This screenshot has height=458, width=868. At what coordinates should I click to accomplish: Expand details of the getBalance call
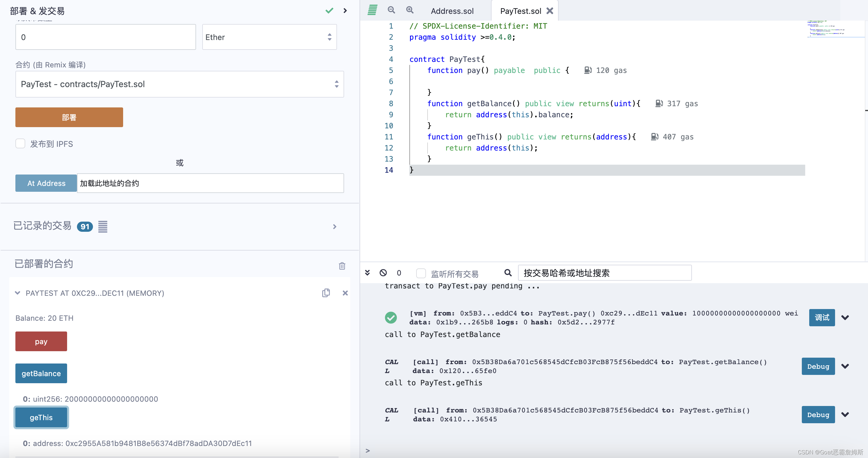[x=845, y=366]
